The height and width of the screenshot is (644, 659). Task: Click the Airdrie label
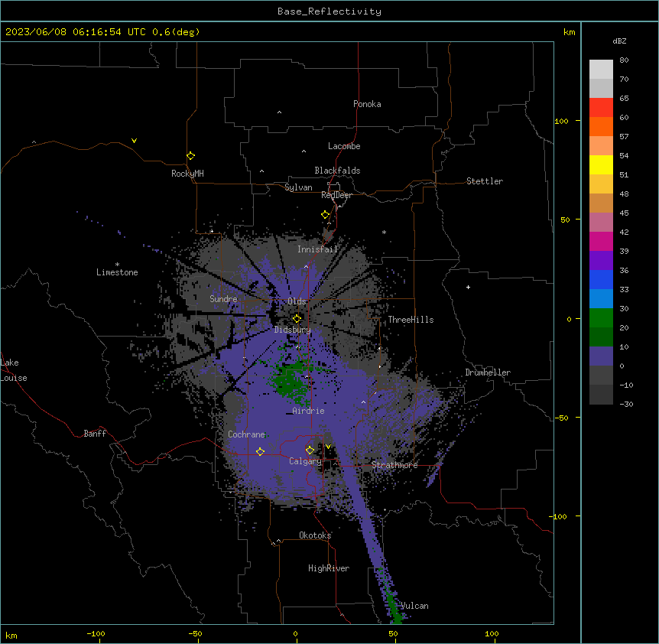tap(309, 411)
